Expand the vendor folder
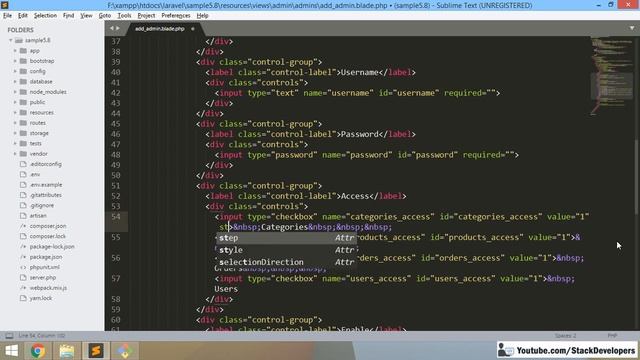 15,153
